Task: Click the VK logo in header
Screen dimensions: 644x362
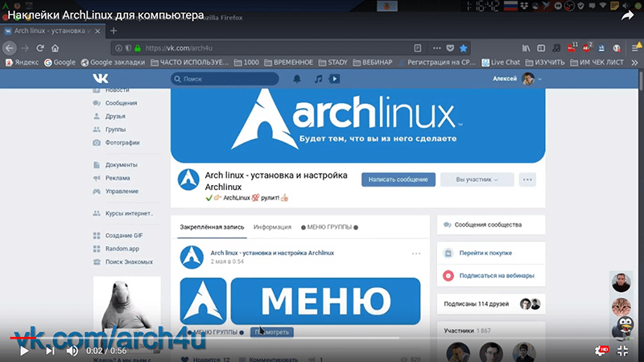Action: pyautogui.click(x=101, y=78)
